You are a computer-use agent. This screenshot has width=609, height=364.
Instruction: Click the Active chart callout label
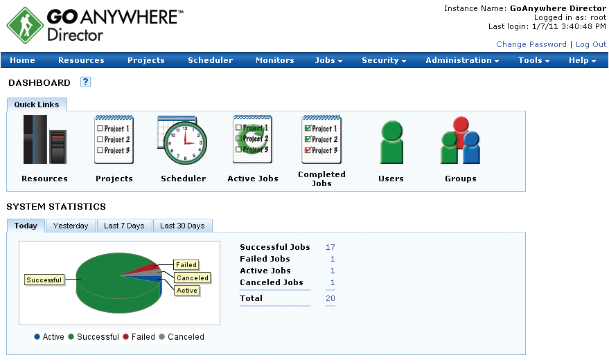click(x=187, y=290)
